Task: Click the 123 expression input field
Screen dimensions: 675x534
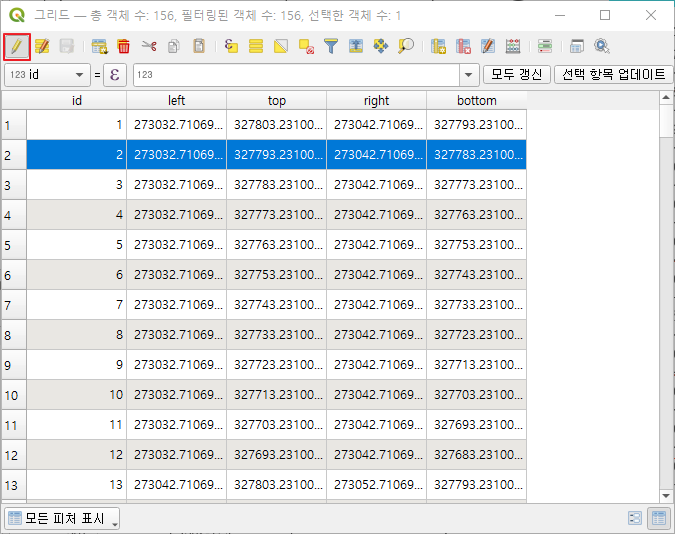Action: tap(296, 75)
